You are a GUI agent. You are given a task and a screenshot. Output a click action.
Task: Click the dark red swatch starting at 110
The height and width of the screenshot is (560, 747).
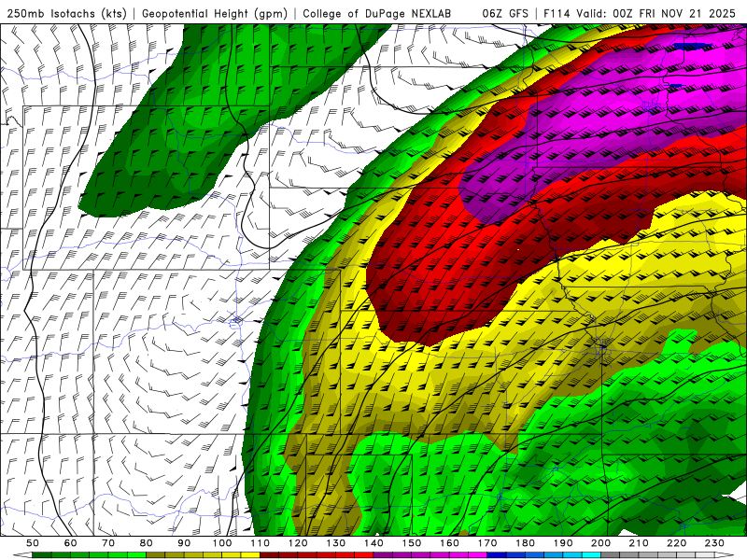click(x=269, y=555)
